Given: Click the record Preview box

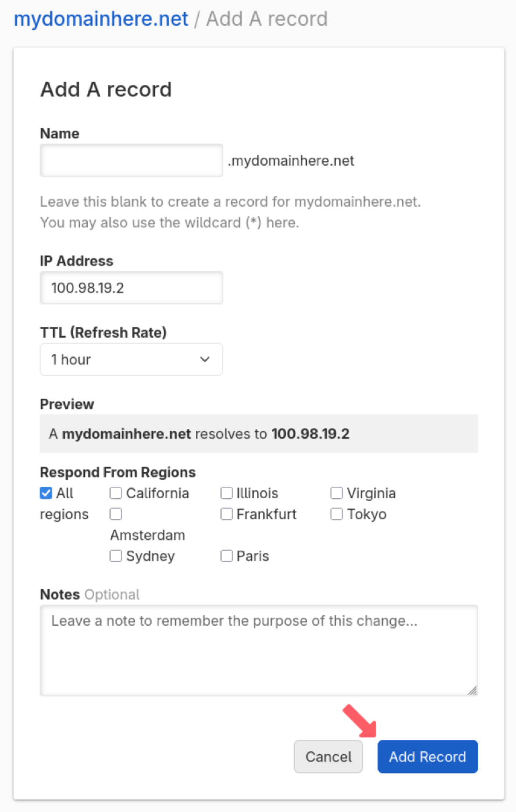Looking at the screenshot, I should tap(258, 434).
